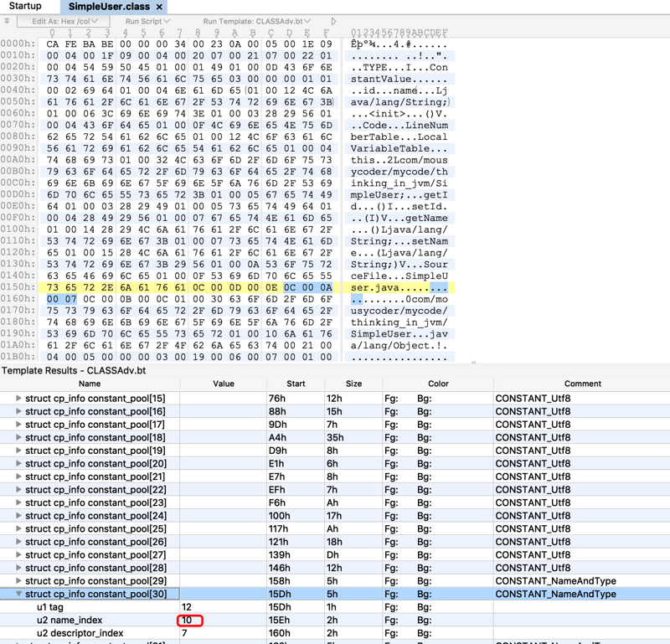Image resolution: width=670 pixels, height=644 pixels.
Task: Switch to the Startup tab
Action: [25, 6]
